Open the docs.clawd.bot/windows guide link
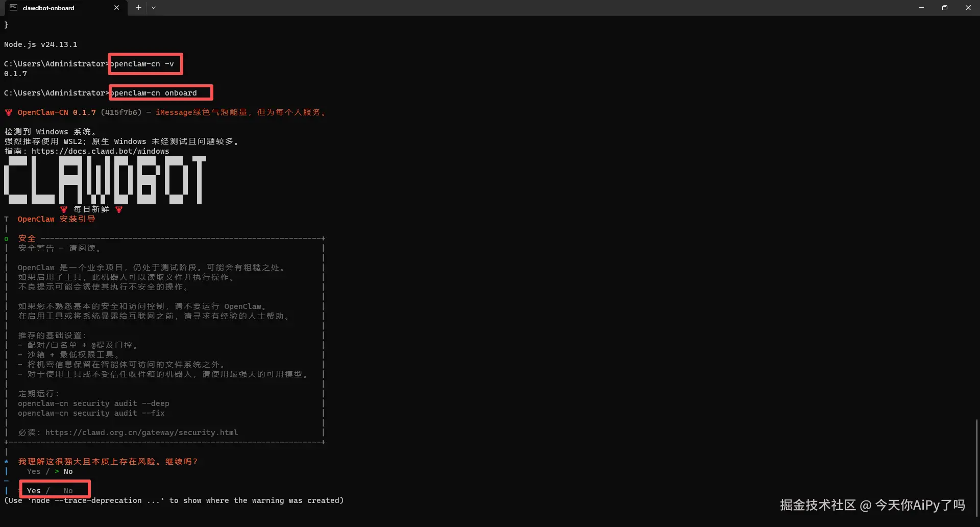 100,151
